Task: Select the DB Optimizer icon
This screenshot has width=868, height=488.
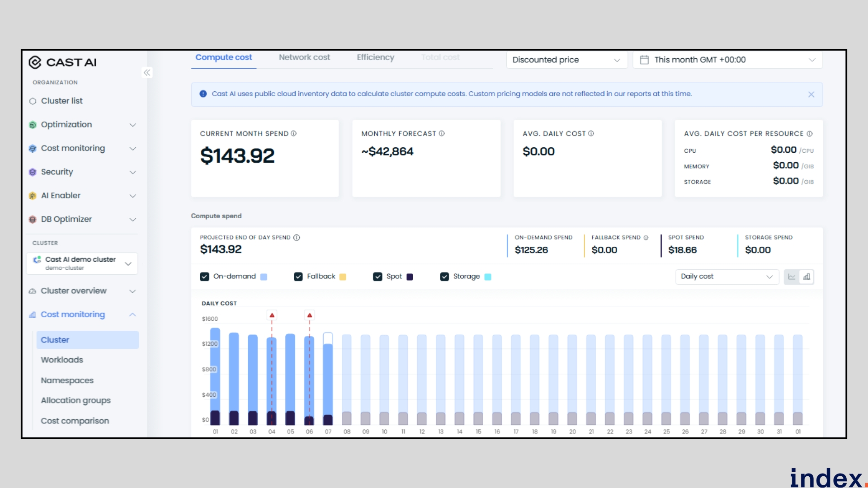Action: coord(32,220)
